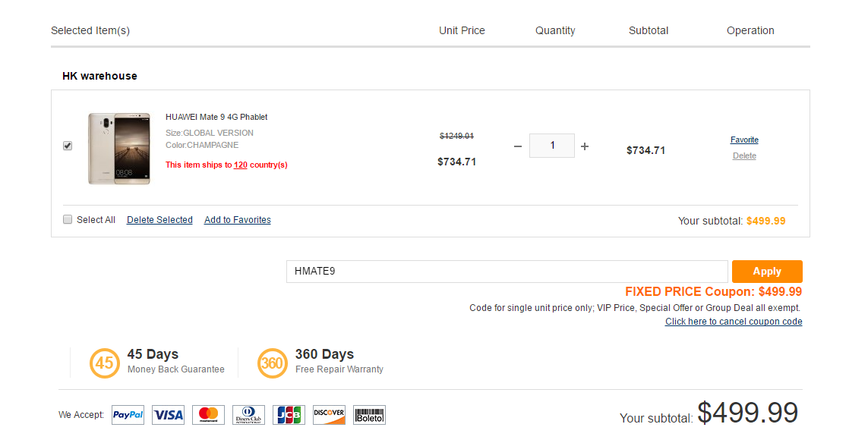This screenshot has width=868, height=443.
Task: Click the JCB card icon
Action: click(289, 415)
